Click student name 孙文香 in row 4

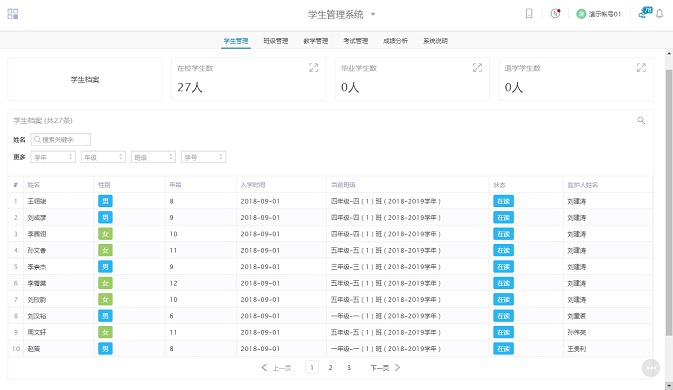click(36, 250)
